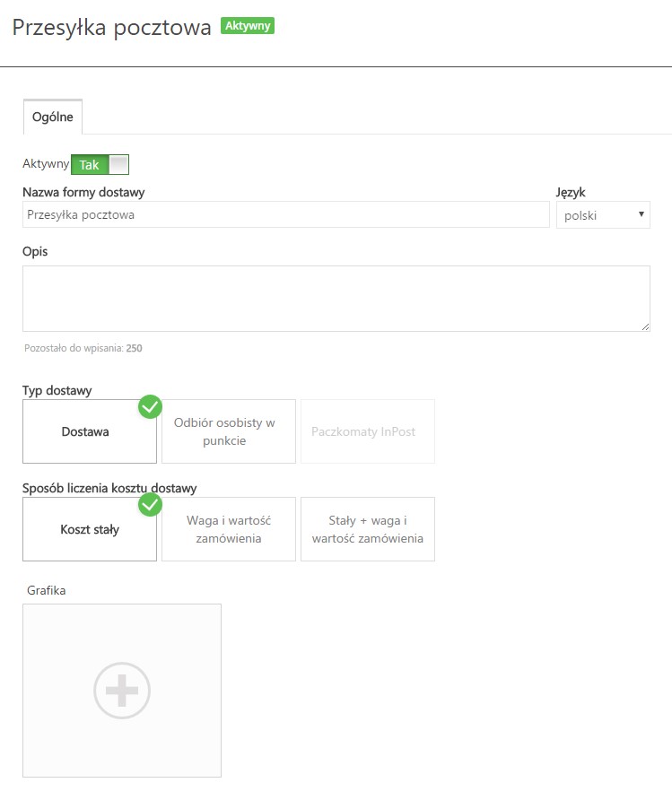This screenshot has width=672, height=800.
Task: Choose Paczkomaty InPost delivery type
Action: click(367, 431)
